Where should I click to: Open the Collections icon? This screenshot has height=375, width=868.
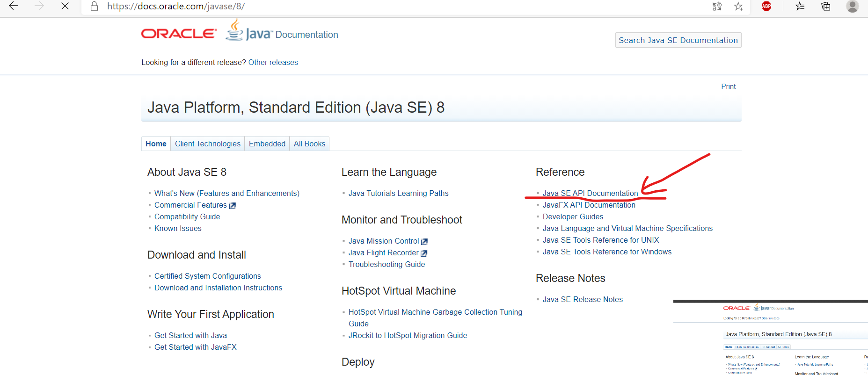(x=826, y=6)
